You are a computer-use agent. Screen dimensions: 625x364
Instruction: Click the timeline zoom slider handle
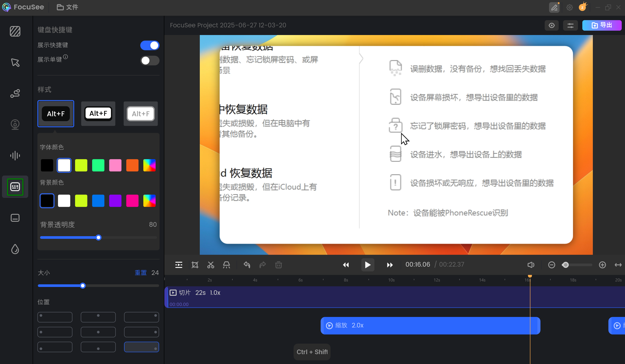tap(565, 265)
